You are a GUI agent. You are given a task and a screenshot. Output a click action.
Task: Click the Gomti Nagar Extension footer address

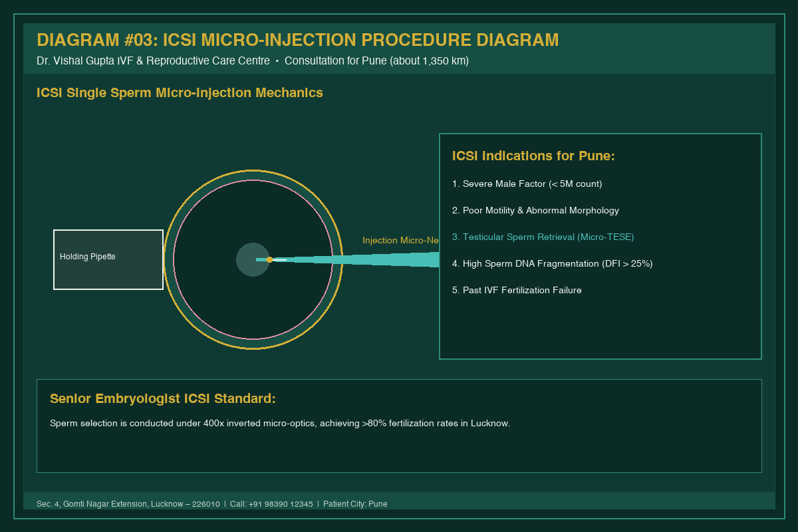[x=128, y=504]
